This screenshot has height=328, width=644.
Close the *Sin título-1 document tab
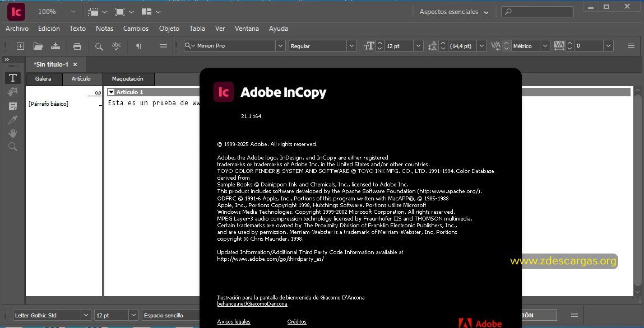pos(75,64)
